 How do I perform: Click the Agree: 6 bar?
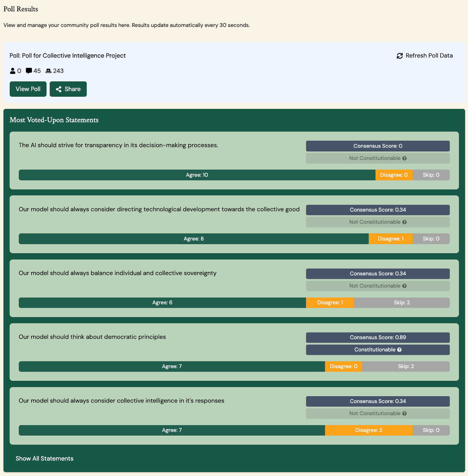click(x=162, y=303)
